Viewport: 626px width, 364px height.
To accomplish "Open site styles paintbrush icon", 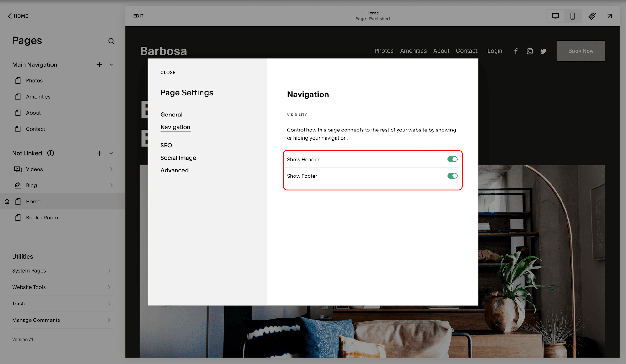I will point(592,16).
